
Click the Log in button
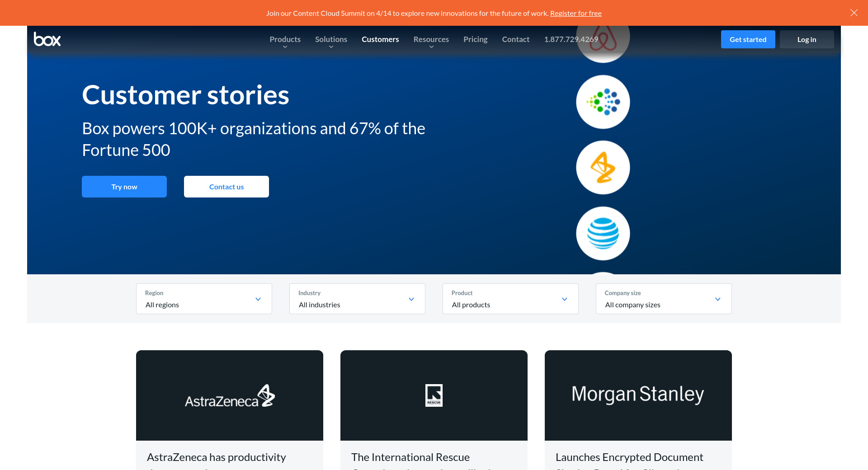coord(807,39)
